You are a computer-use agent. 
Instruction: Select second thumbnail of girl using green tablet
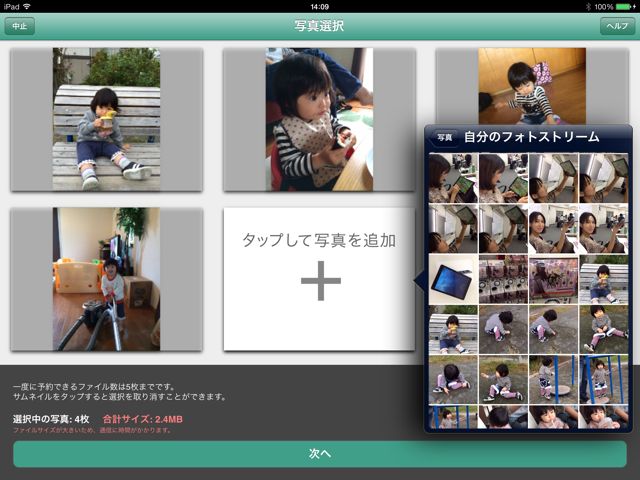pos(503,178)
